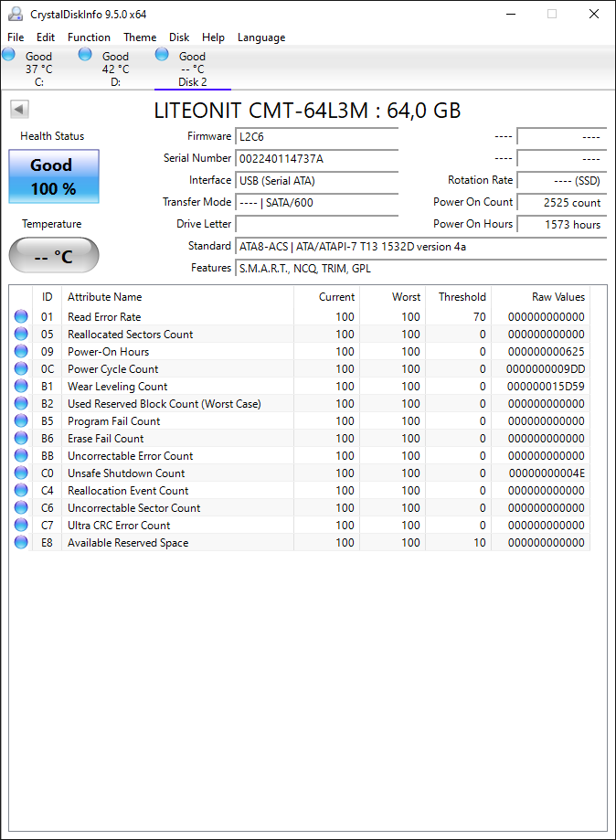The image size is (616, 840).
Task: Click the Good 100 % health status button
Action: click(54, 176)
